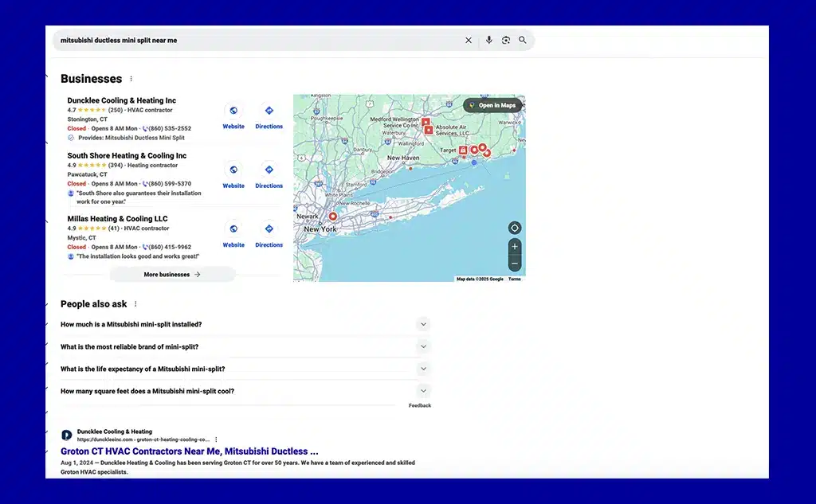This screenshot has height=504, width=816.
Task: Open options menu next to People also ask
Action: click(135, 304)
